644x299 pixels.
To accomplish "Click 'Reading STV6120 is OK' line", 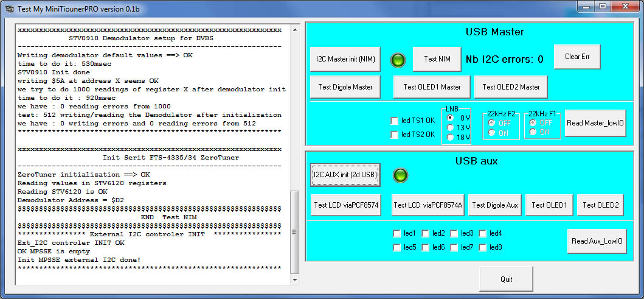I will [63, 192].
